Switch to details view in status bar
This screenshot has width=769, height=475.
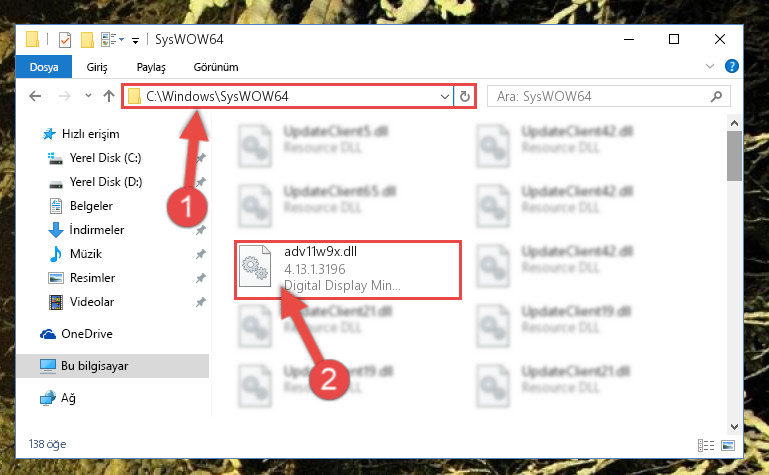click(706, 445)
